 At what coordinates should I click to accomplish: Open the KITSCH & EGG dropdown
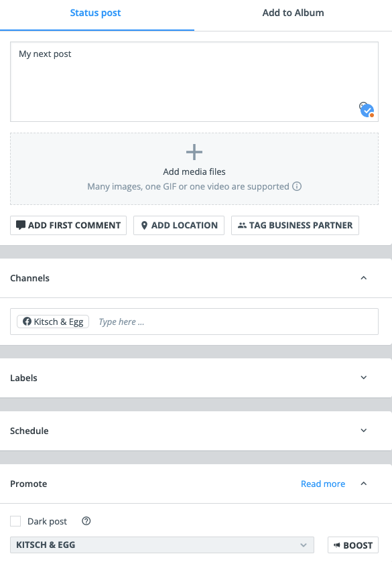tap(162, 545)
